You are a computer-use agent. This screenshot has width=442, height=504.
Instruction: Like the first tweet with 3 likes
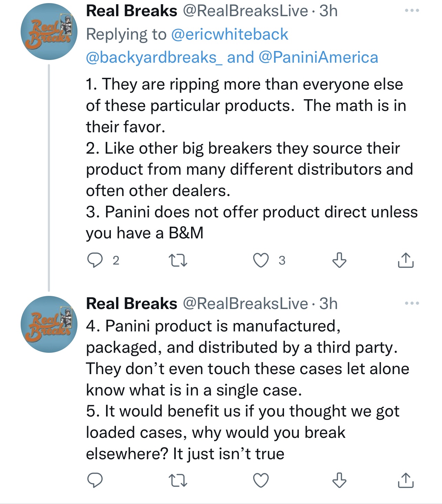[261, 260]
